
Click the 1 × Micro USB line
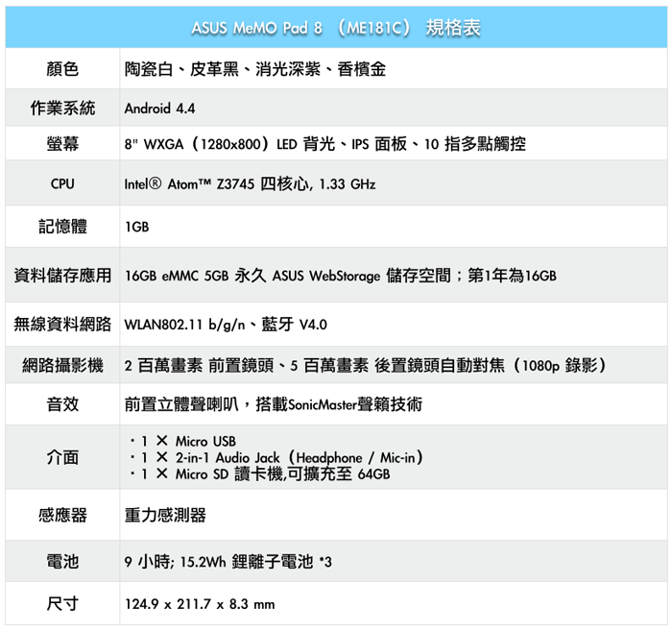coord(183,441)
